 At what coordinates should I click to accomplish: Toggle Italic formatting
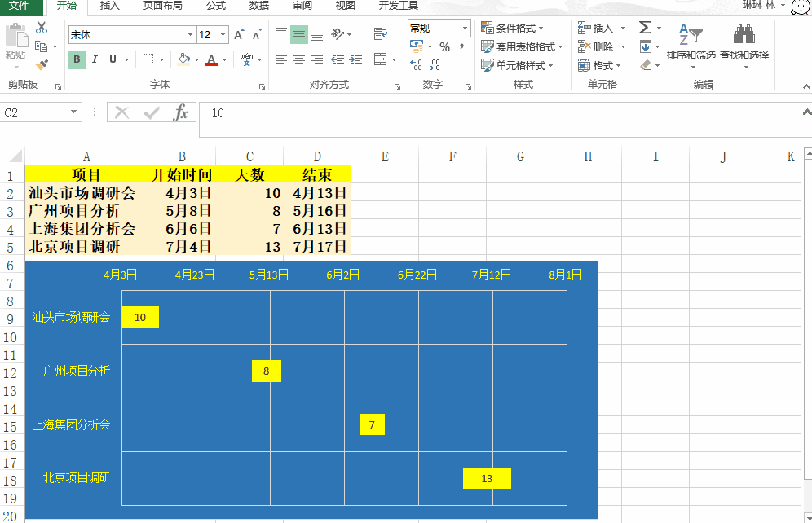coord(95,59)
